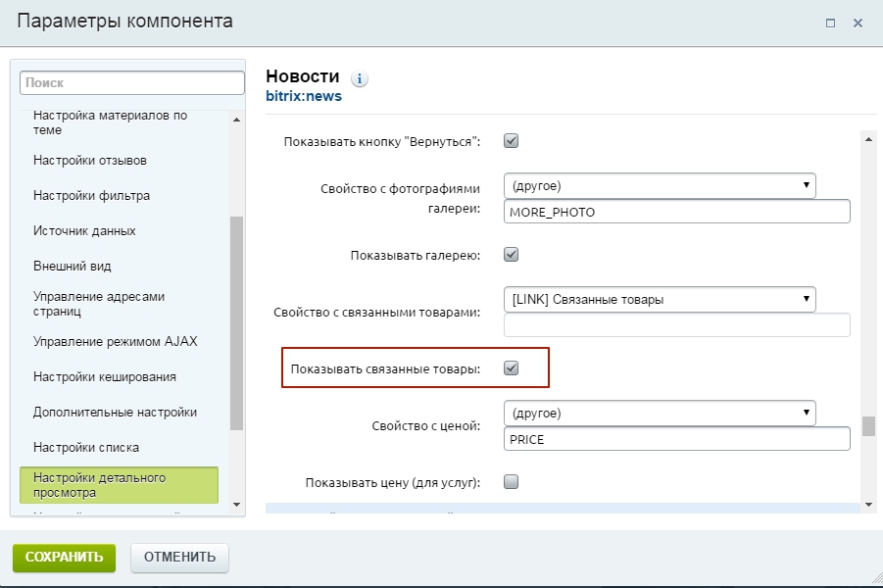
Task: Click the Отменить button
Action: pos(179,557)
